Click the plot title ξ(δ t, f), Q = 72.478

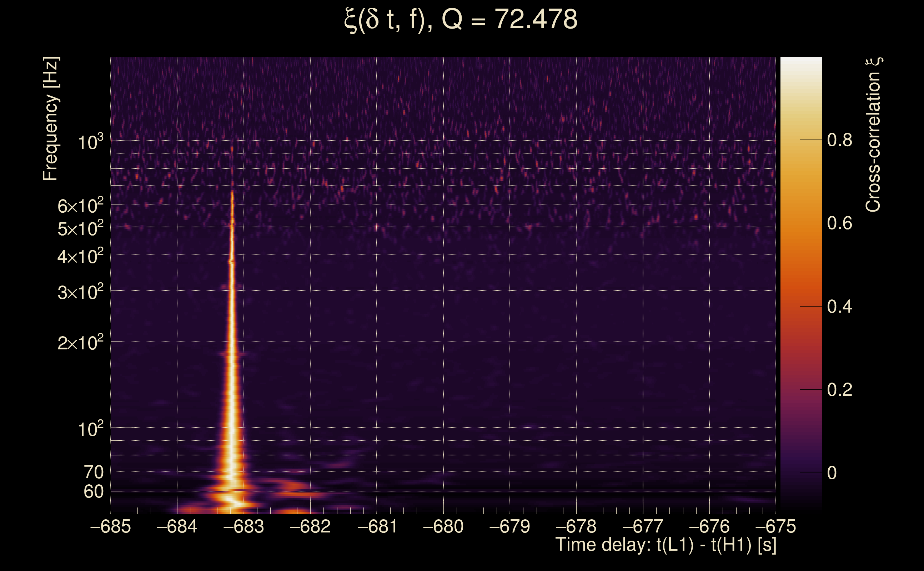[x=461, y=20]
